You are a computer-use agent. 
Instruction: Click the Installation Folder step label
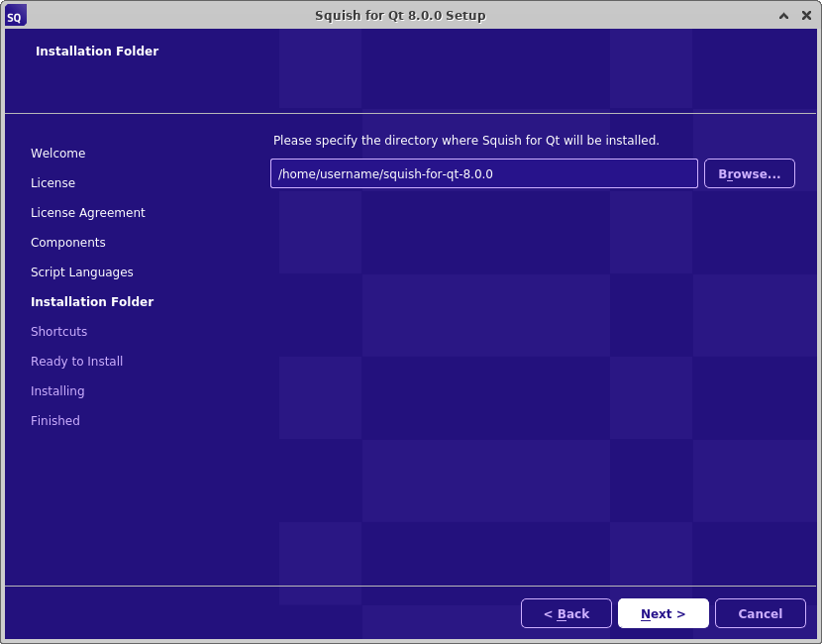[x=92, y=301]
